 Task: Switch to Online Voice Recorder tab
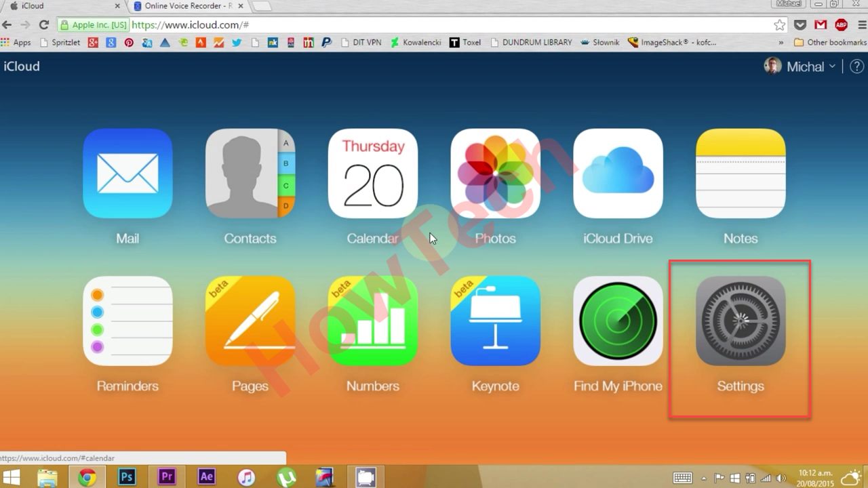point(186,6)
